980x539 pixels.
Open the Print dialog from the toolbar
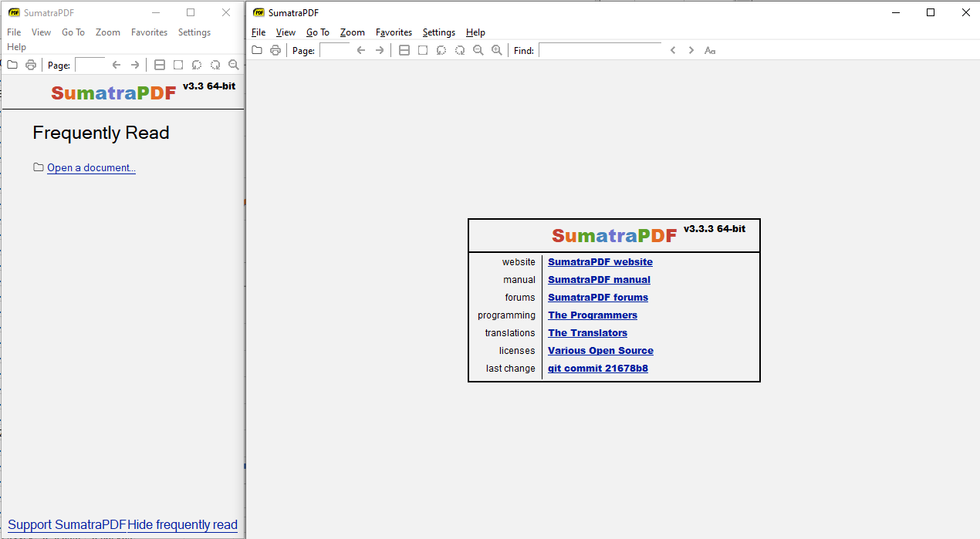[275, 49]
